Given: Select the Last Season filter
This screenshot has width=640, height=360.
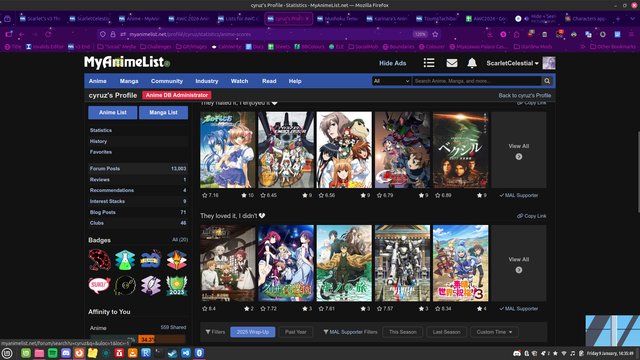Looking at the screenshot, I should [446, 332].
